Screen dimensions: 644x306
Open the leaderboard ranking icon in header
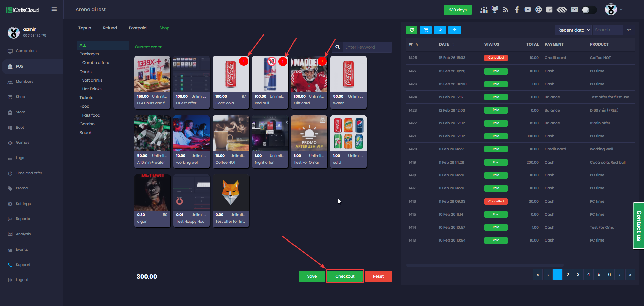pos(484,10)
